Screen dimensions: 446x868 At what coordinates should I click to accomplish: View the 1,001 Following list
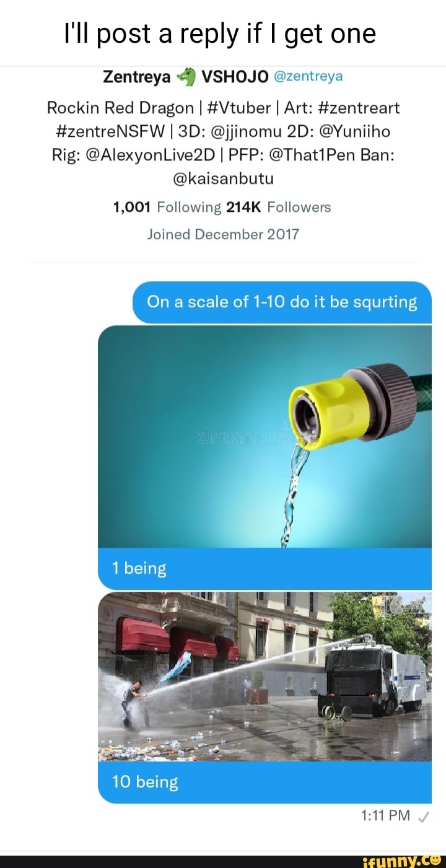click(x=167, y=207)
